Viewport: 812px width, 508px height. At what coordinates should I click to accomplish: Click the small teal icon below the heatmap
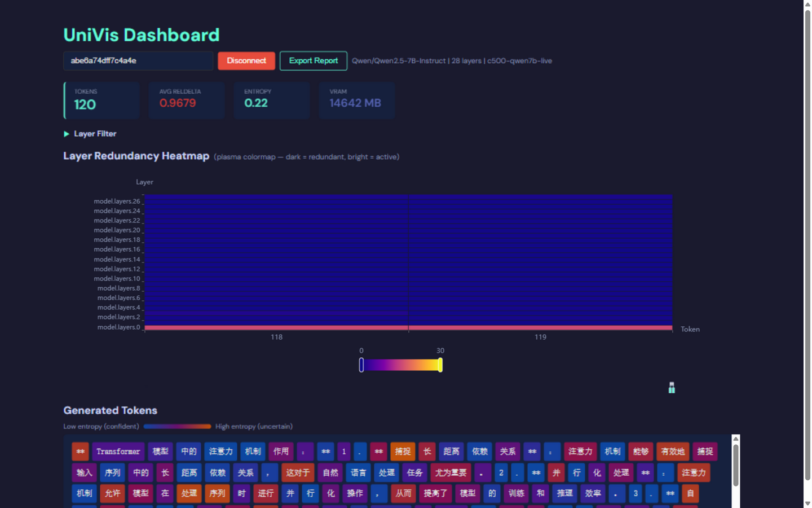click(672, 387)
